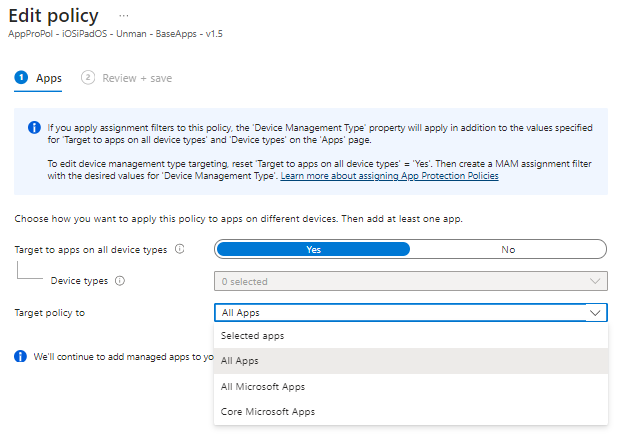Open the Device types '0 selected' dropdown

tap(411, 281)
